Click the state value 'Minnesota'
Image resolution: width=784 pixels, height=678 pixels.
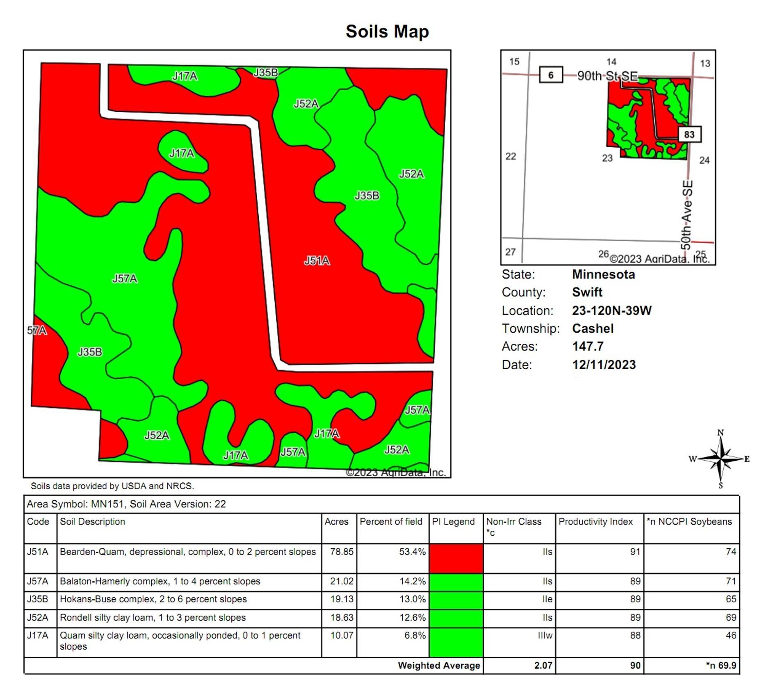603,274
